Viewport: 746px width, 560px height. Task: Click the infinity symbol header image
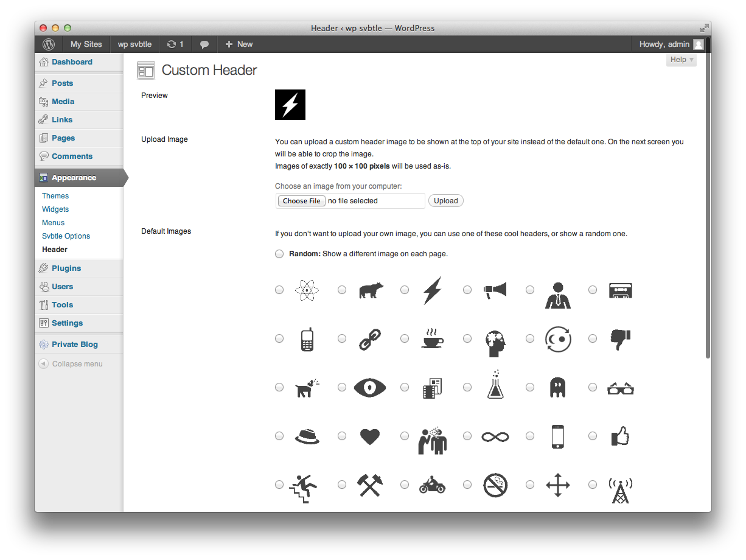[495, 436]
